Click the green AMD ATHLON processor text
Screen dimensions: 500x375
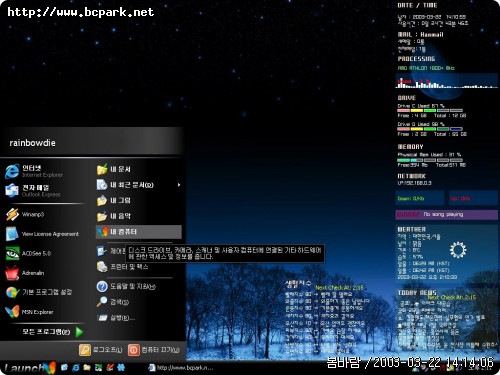(426, 68)
